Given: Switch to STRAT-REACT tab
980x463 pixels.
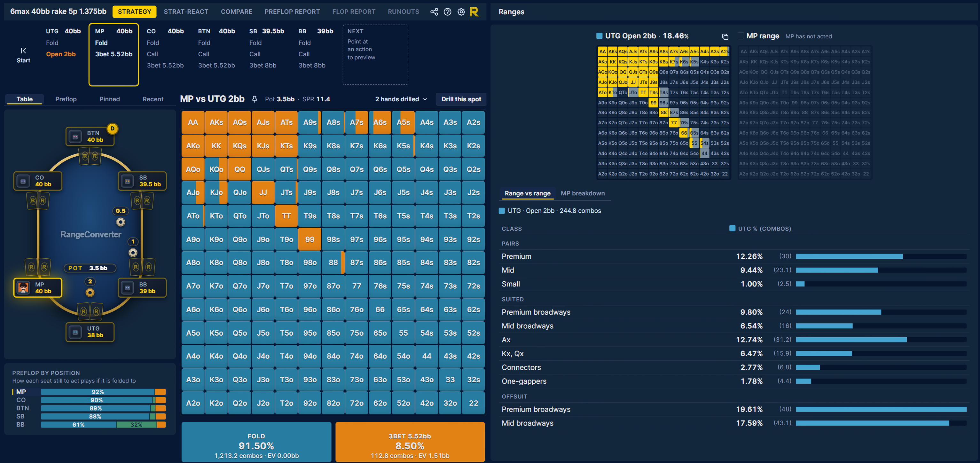Looking at the screenshot, I should coord(186,12).
